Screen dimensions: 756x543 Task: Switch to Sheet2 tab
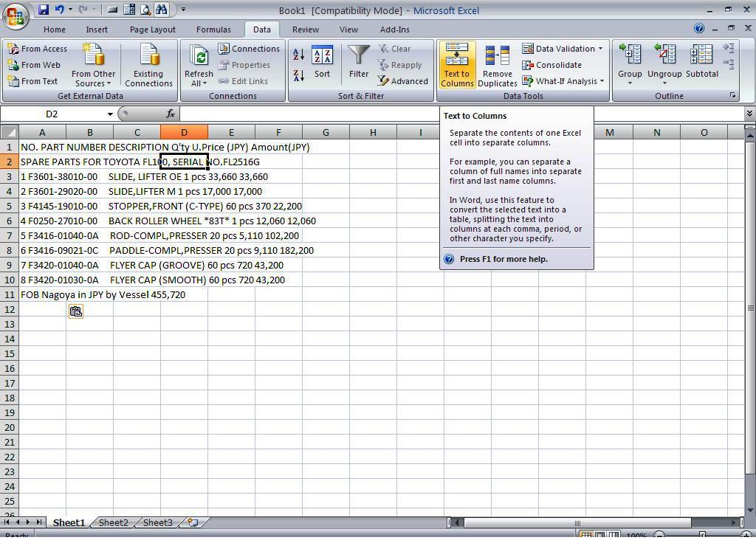click(113, 523)
